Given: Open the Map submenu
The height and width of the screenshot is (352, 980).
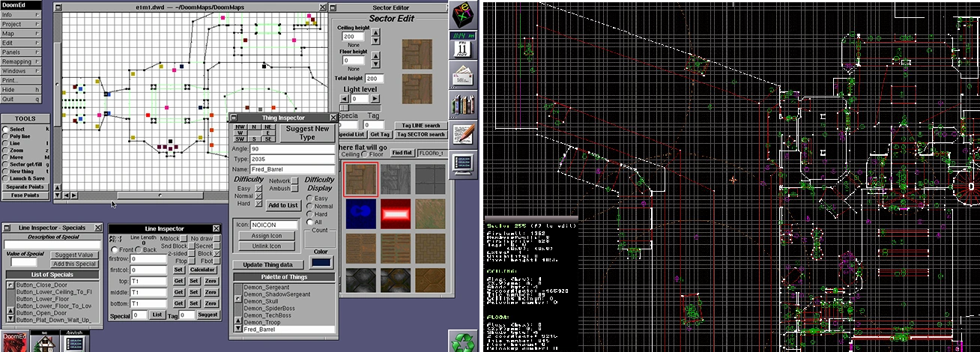Looking at the screenshot, I should point(21,33).
